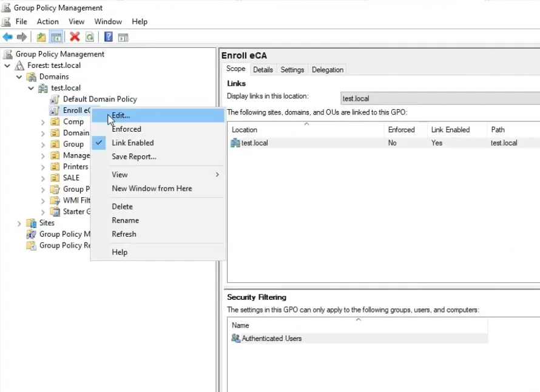Choose Help in the context menu
The image size is (540, 392).
[x=158, y=252]
